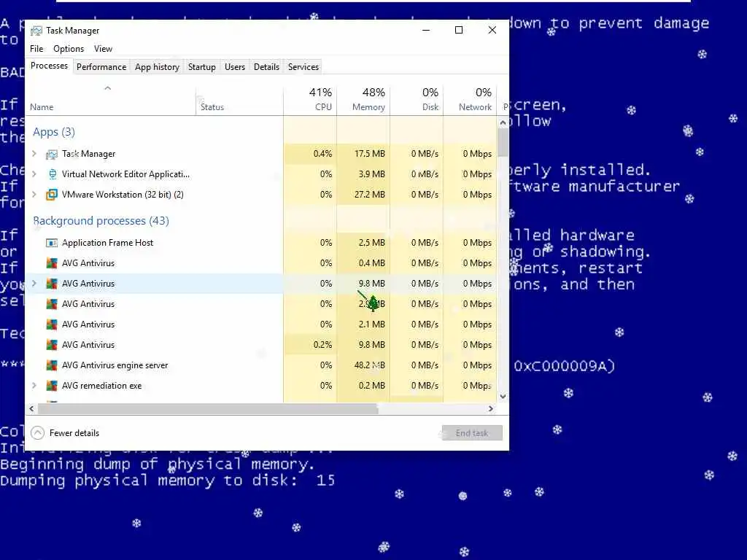Click the sort arrow above the Name column

tap(108, 88)
